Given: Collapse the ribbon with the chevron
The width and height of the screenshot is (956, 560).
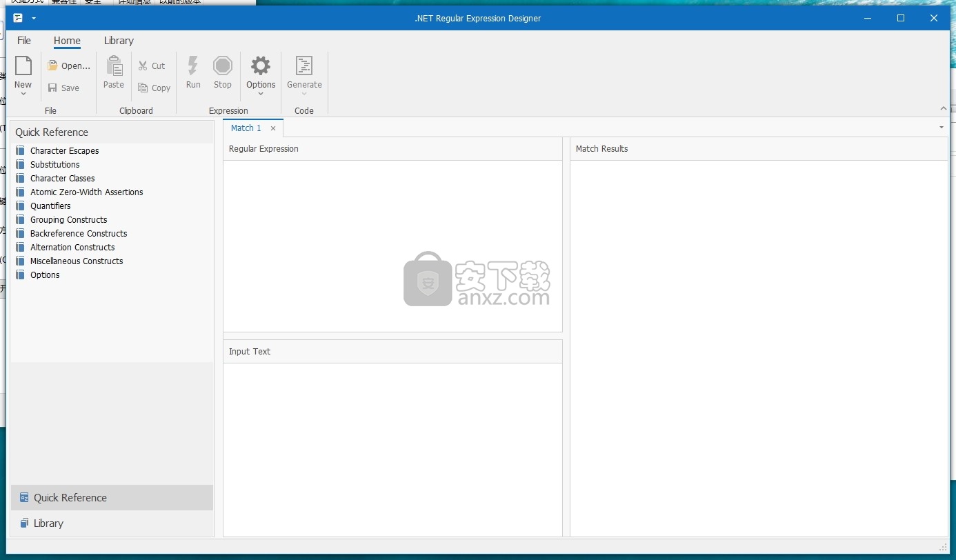Looking at the screenshot, I should point(944,109).
